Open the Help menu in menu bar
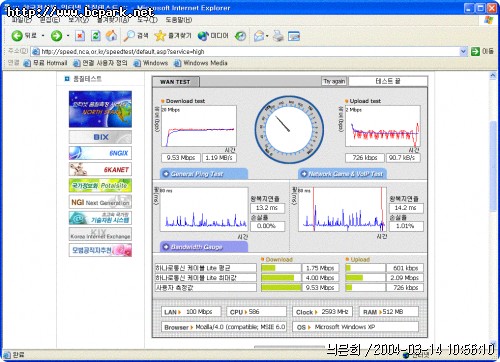 click(x=179, y=20)
